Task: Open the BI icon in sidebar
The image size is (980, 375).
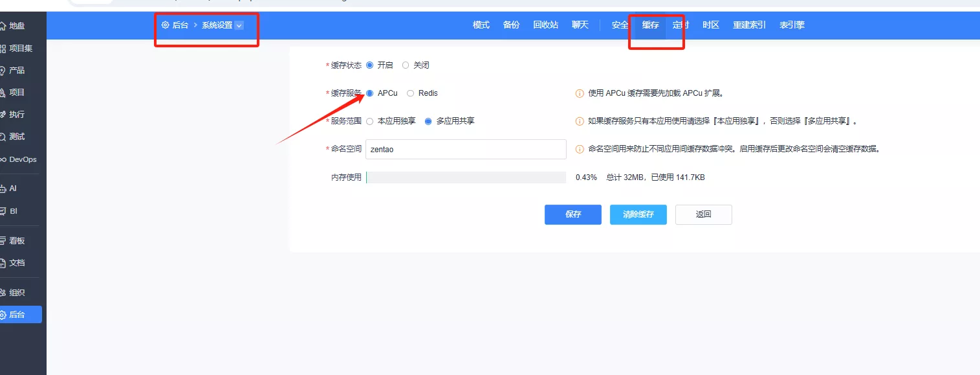Action: click(3, 211)
